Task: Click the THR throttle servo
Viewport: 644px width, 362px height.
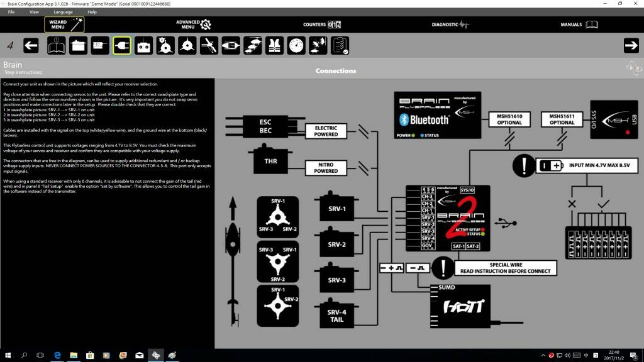Action: (x=270, y=160)
